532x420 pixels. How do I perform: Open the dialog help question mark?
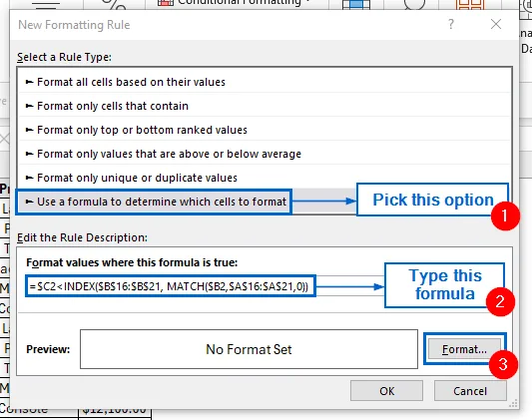click(451, 24)
